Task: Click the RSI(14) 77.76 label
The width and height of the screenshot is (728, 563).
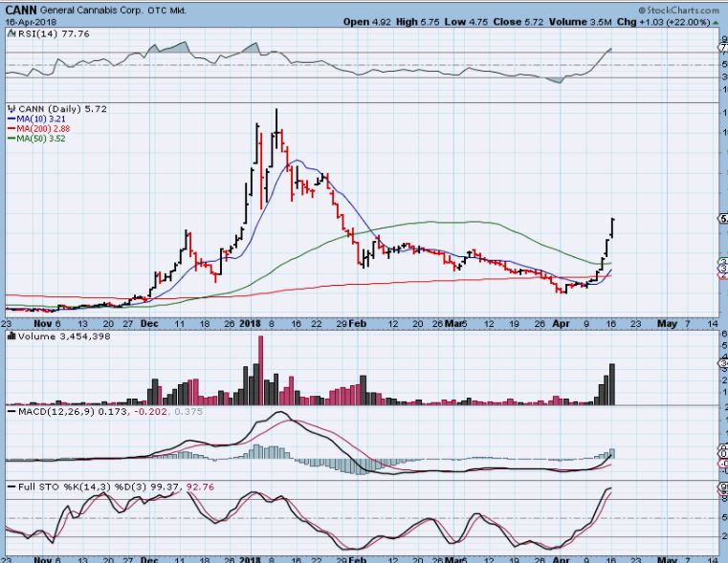Action: pyautogui.click(x=54, y=33)
